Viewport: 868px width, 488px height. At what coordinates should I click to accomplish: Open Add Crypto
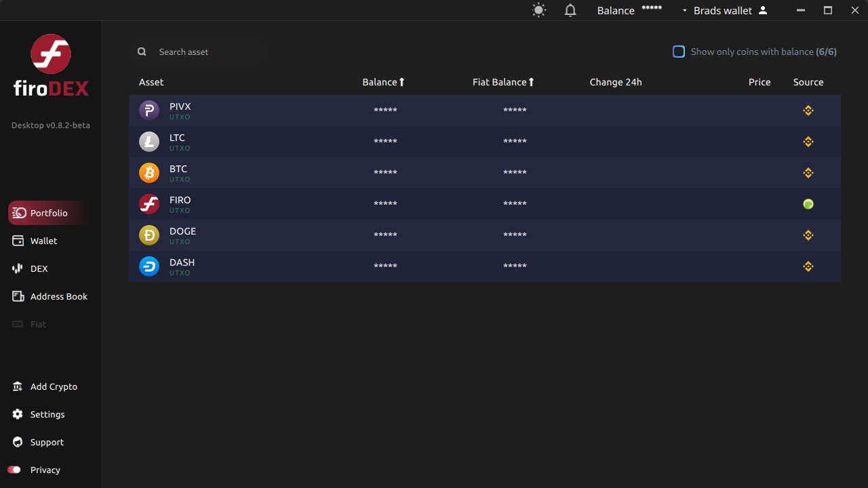tap(54, 386)
